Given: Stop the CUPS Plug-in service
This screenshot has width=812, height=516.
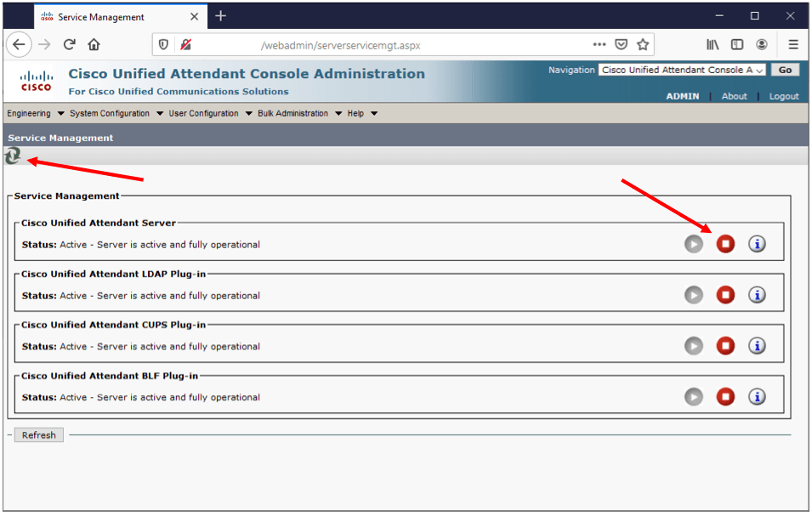Looking at the screenshot, I should coord(725,346).
